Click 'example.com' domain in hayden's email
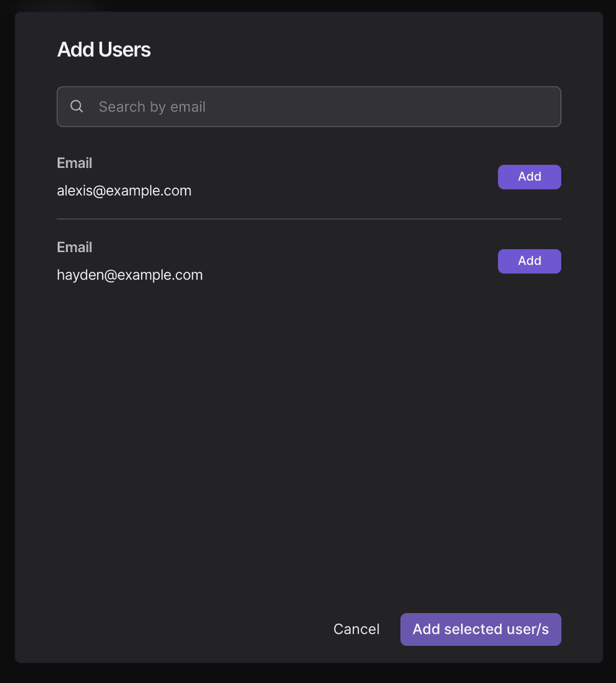This screenshot has width=616, height=683. [160, 275]
